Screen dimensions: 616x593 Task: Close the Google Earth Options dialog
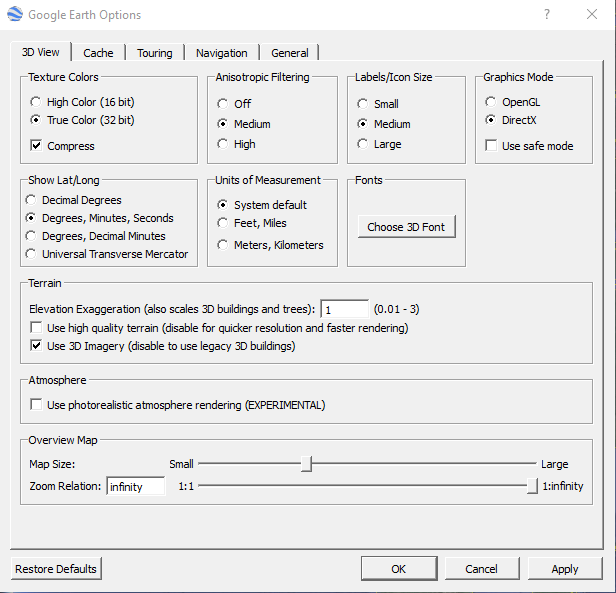click(x=592, y=15)
